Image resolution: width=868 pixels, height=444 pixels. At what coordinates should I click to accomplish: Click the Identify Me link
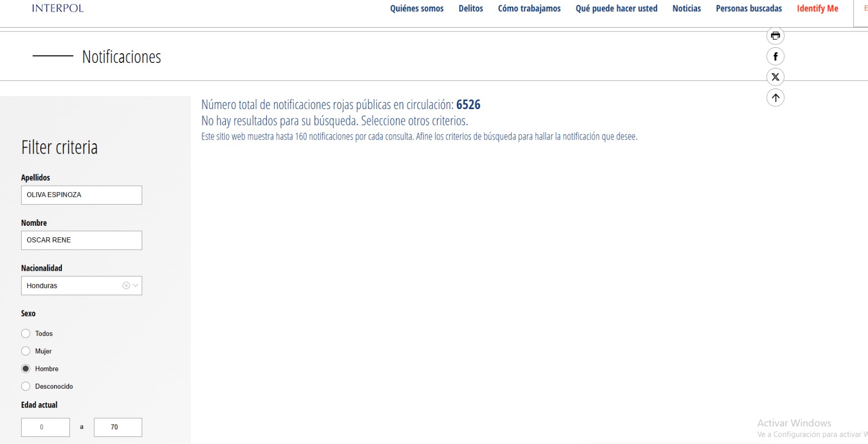[817, 9]
